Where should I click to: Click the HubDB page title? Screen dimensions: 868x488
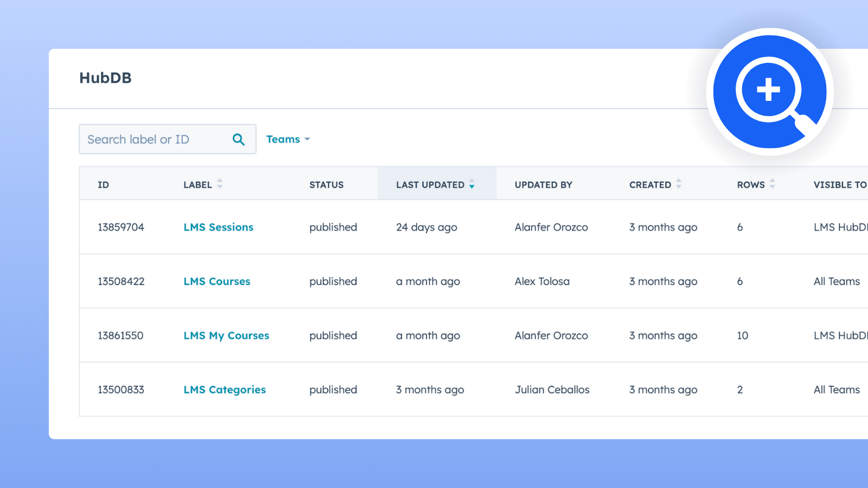coord(105,78)
